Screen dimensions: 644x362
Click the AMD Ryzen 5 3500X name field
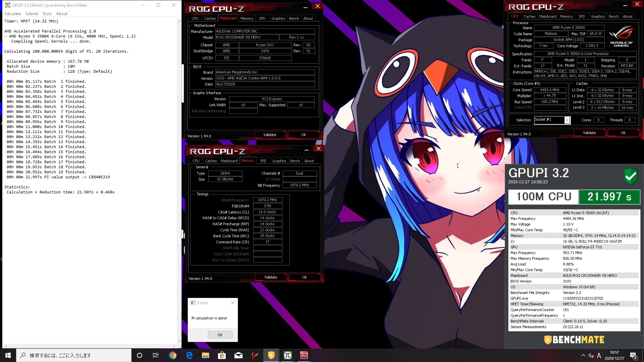click(x=569, y=27)
